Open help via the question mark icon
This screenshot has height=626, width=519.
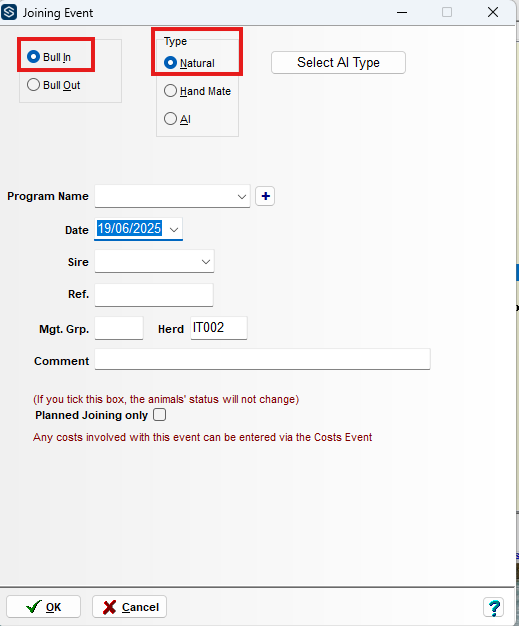pyautogui.click(x=493, y=607)
